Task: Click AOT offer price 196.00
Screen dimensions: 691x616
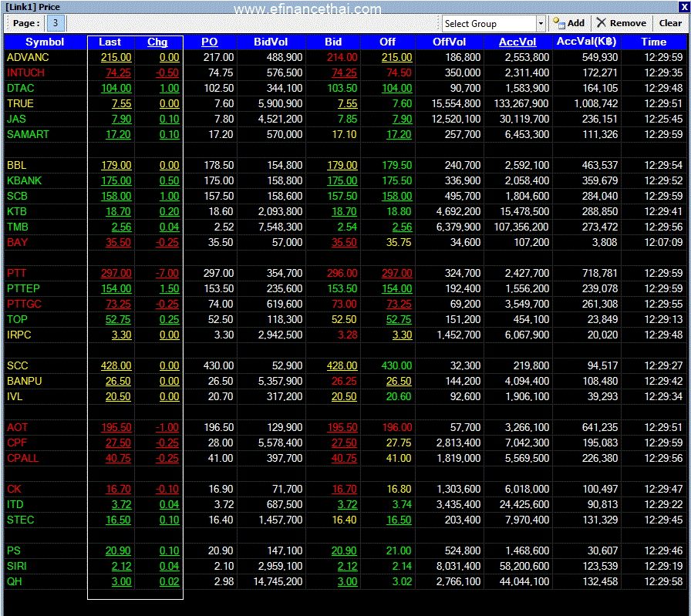Action: [397, 427]
